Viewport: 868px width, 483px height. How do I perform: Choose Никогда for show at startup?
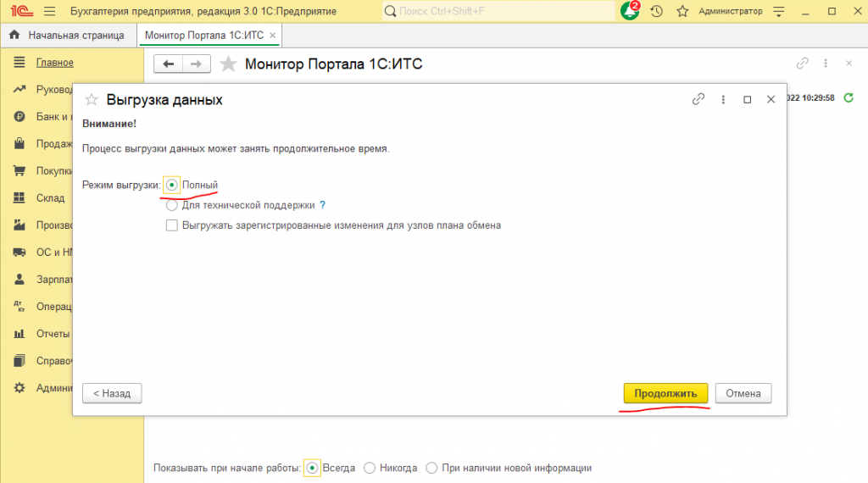(370, 468)
